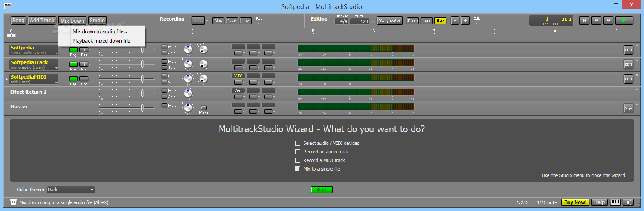644x211 pixels.
Task: Check Record a MIDI track option
Action: [298, 160]
